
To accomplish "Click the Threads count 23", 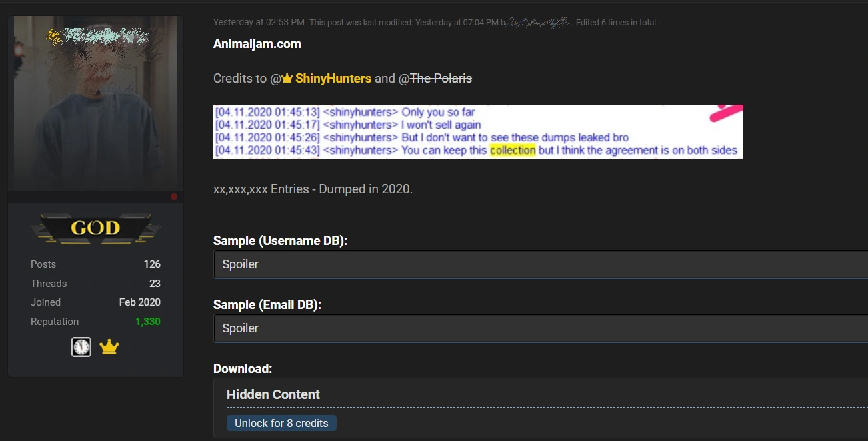I will 155,284.
